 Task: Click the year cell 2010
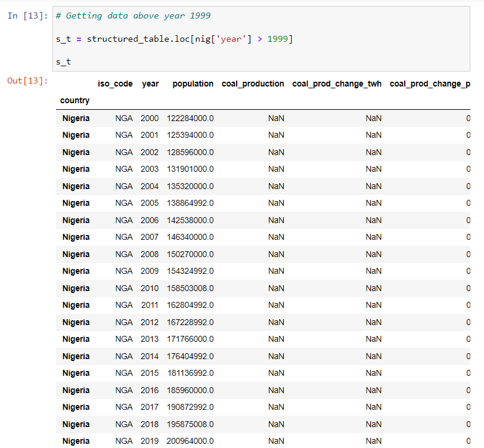(x=150, y=288)
